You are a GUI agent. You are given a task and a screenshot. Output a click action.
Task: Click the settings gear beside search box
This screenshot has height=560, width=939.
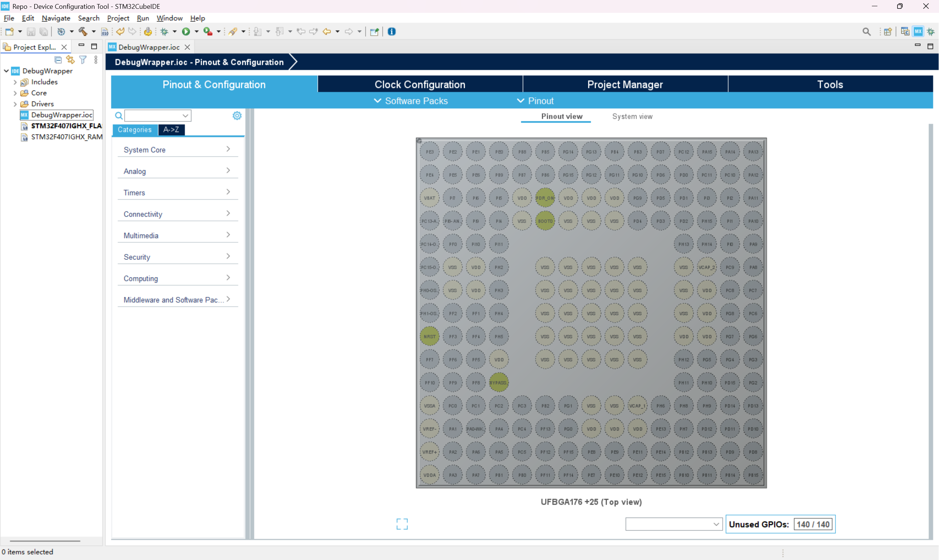pos(237,115)
